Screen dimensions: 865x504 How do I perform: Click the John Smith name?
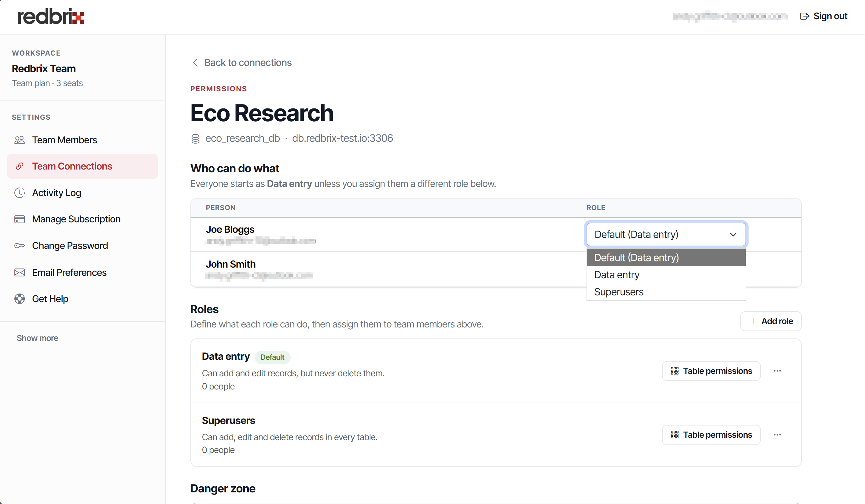(x=231, y=264)
